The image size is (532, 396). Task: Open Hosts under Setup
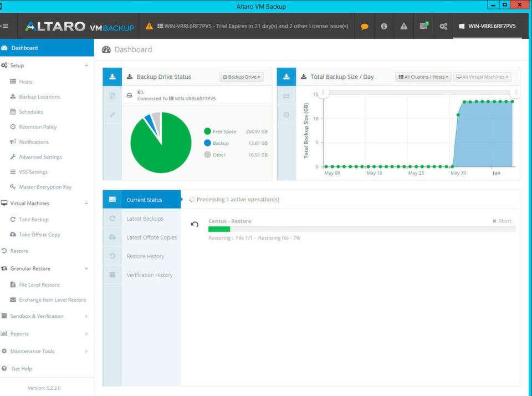point(26,82)
